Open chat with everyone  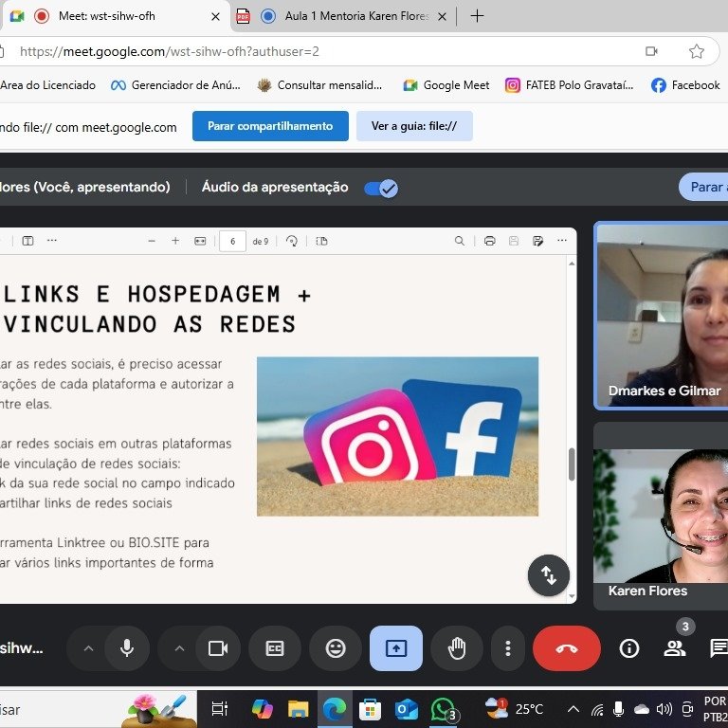(x=719, y=648)
